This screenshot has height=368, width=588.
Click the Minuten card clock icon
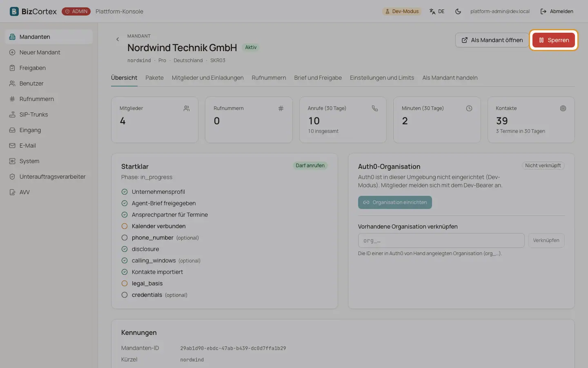469,108
